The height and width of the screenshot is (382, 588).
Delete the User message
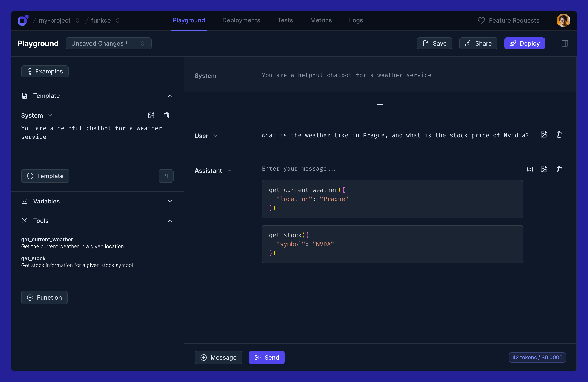(x=559, y=134)
